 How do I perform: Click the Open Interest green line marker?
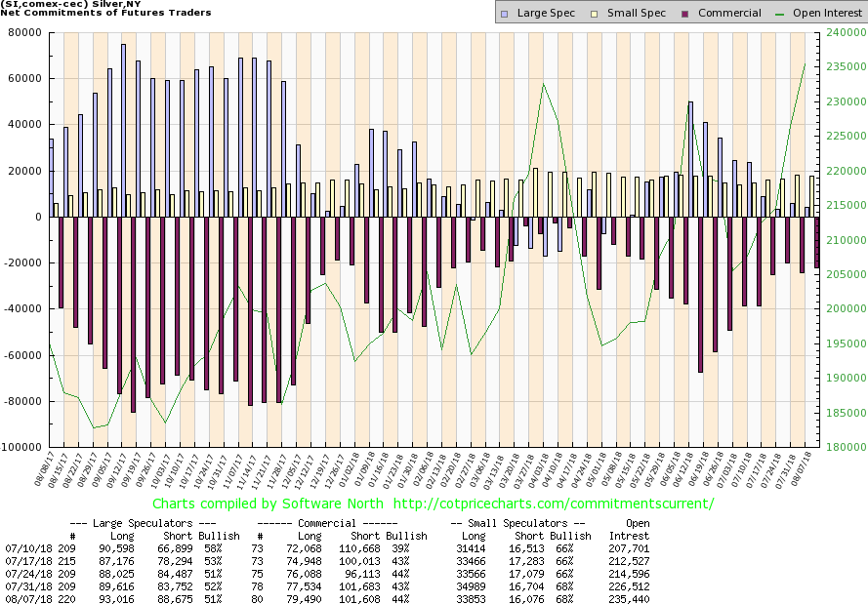pyautogui.click(x=781, y=14)
